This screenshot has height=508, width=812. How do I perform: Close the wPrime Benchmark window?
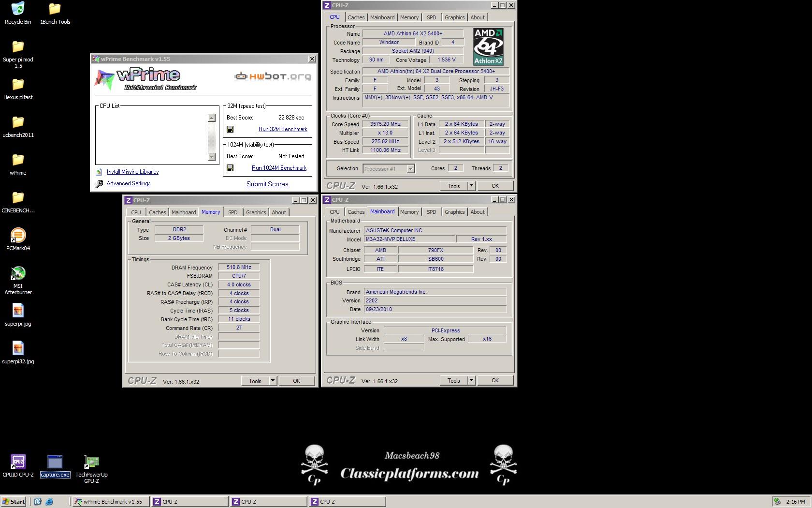coord(312,59)
